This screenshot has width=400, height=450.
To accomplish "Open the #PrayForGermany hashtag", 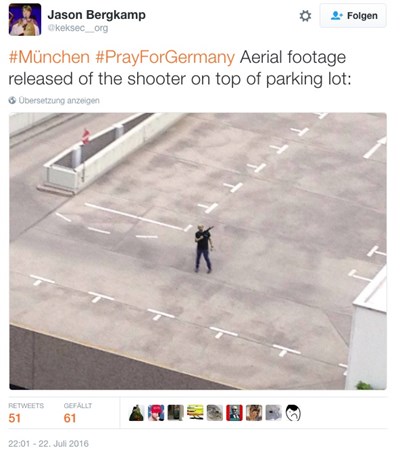I will tap(165, 57).
